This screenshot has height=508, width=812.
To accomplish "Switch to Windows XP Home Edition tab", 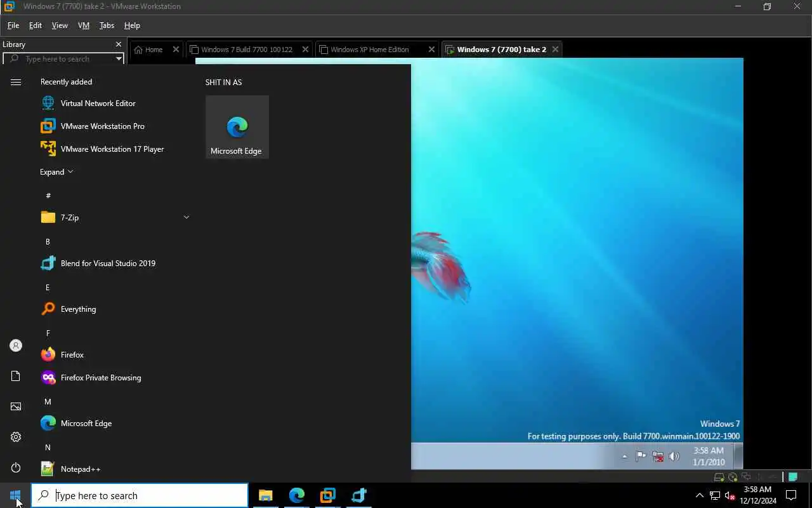I will click(x=370, y=49).
